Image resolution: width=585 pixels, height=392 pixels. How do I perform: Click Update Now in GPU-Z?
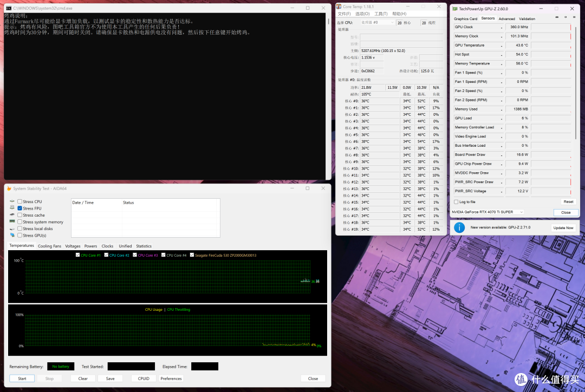(x=563, y=227)
